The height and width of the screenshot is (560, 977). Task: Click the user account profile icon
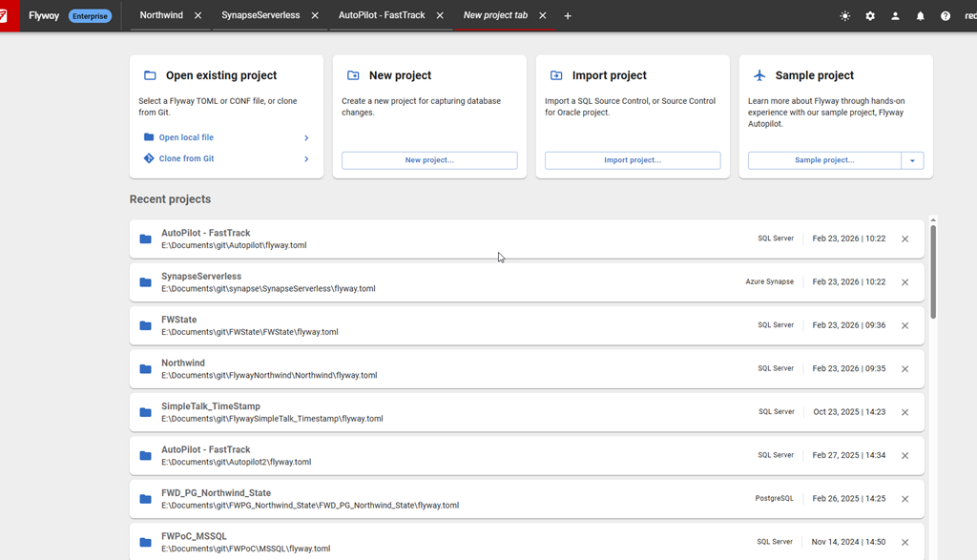coord(895,16)
